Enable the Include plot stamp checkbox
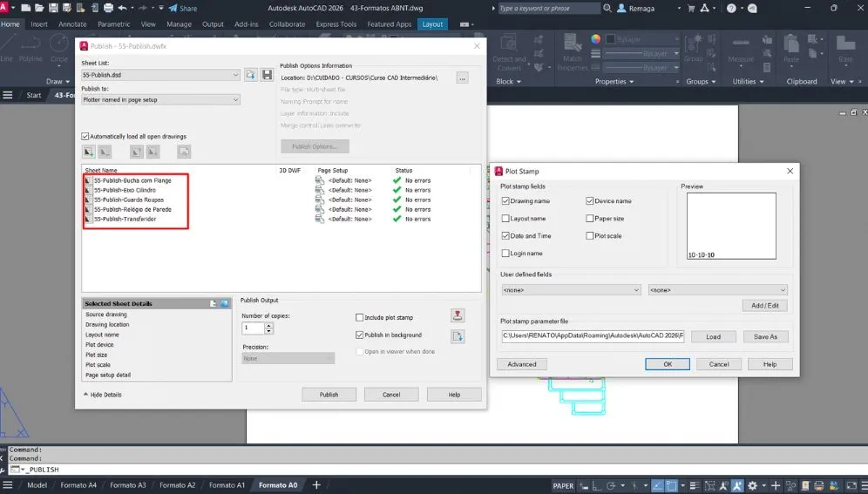Screen dimensions: 868x494 click(360, 318)
